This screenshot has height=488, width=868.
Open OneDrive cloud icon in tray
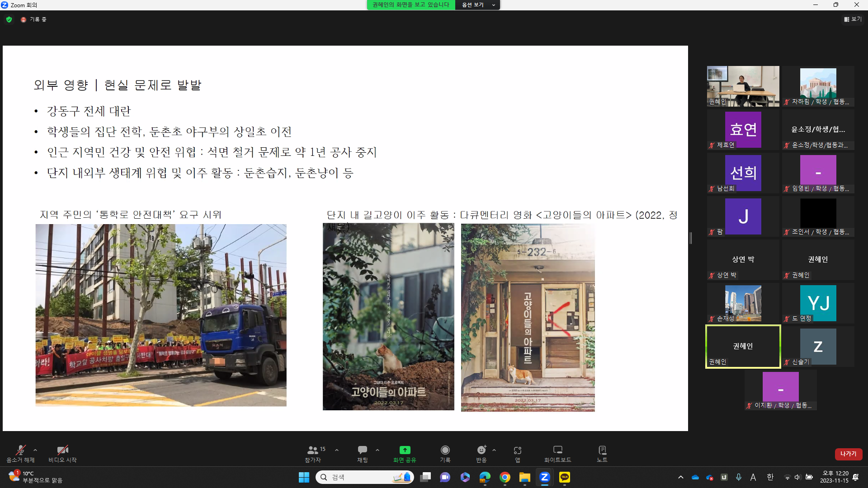click(695, 477)
